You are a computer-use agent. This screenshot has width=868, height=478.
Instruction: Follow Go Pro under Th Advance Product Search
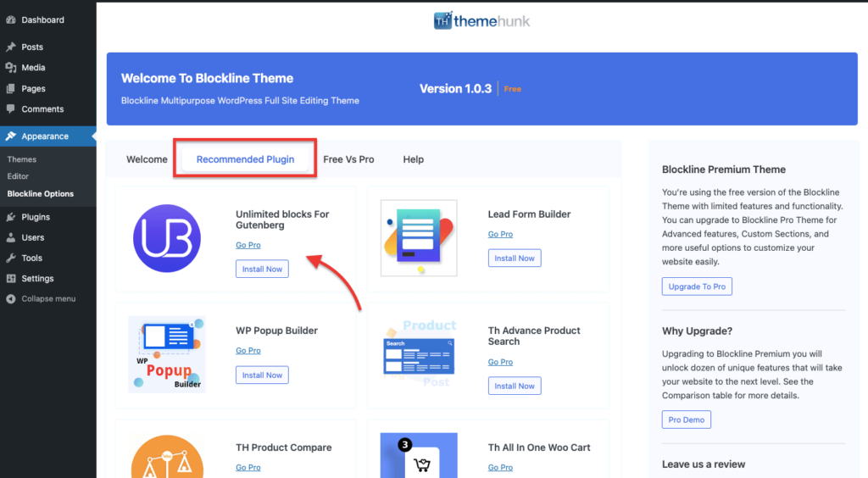pyautogui.click(x=500, y=362)
